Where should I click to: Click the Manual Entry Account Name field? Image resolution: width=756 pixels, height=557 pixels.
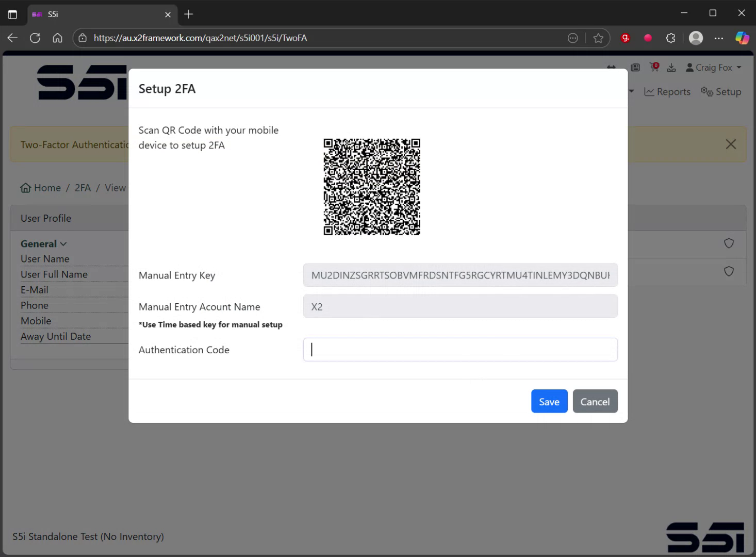pos(460,306)
